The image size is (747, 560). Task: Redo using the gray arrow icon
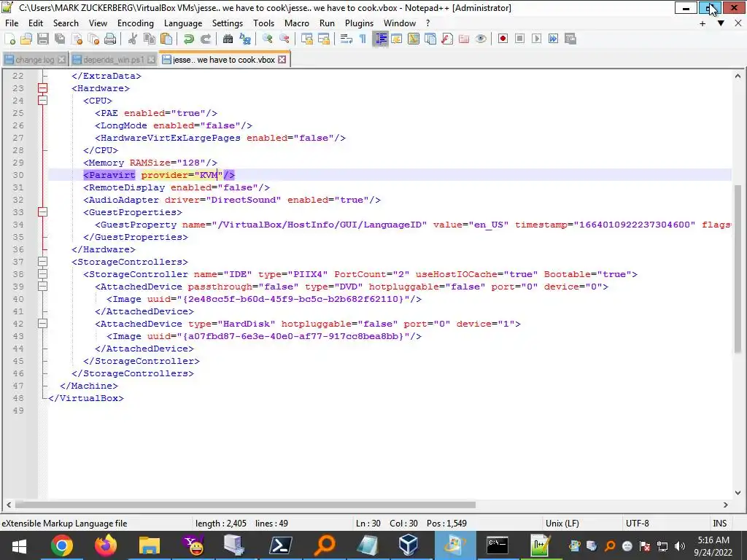[205, 39]
